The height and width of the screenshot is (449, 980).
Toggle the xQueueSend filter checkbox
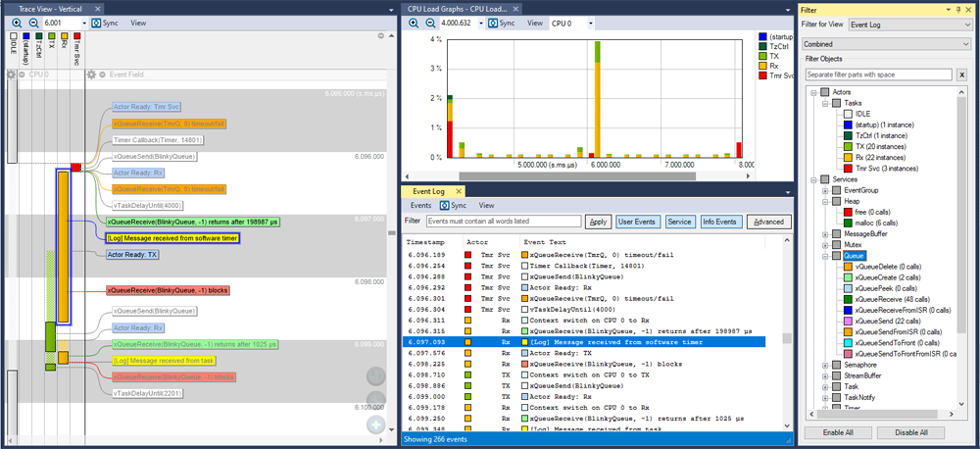point(848,321)
